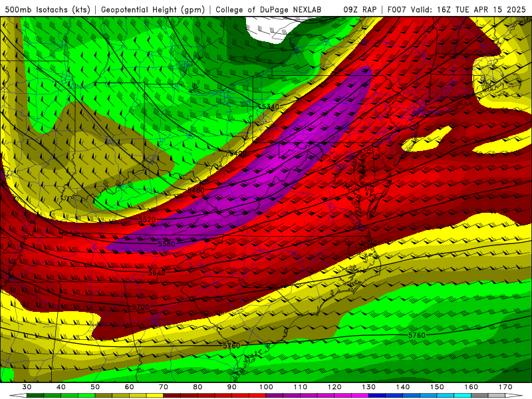Click the 170 knot color scale label
This screenshot has height=399, width=532.
505,387
